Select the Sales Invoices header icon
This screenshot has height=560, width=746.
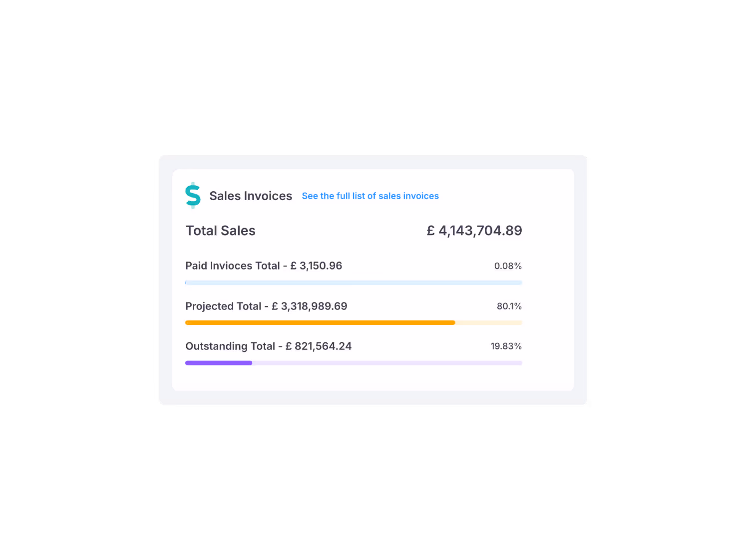[x=193, y=196]
